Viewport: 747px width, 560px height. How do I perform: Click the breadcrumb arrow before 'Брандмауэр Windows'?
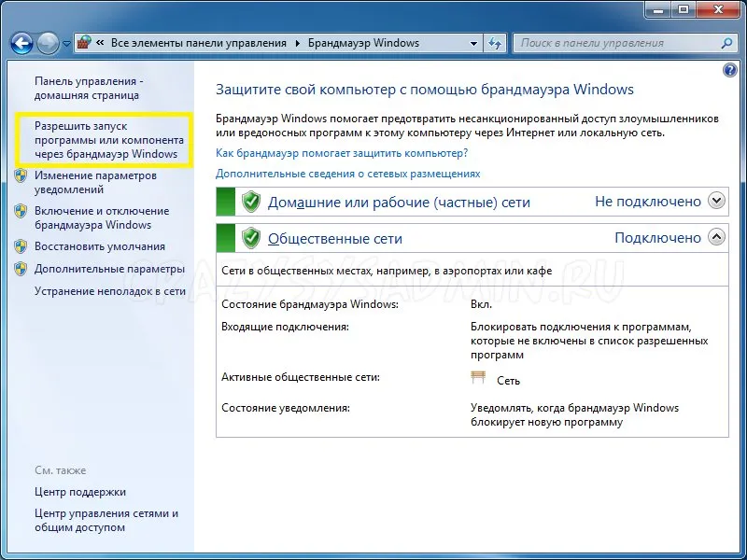pyautogui.click(x=298, y=43)
